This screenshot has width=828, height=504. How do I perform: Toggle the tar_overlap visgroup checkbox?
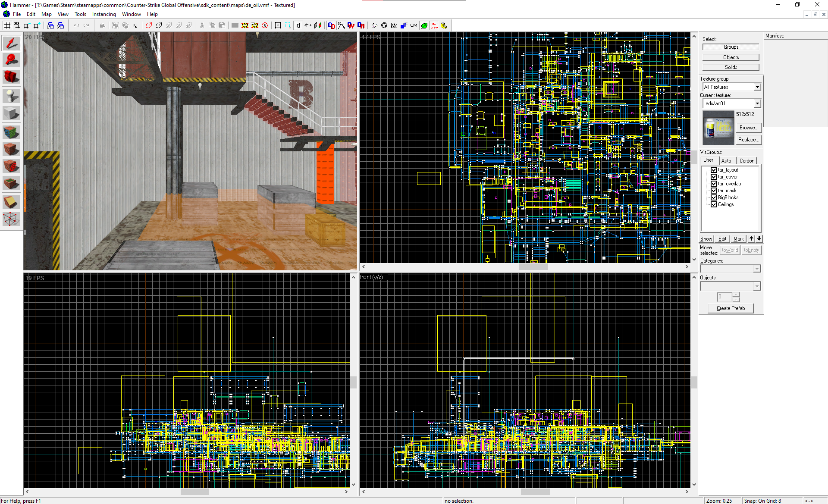pyautogui.click(x=714, y=184)
